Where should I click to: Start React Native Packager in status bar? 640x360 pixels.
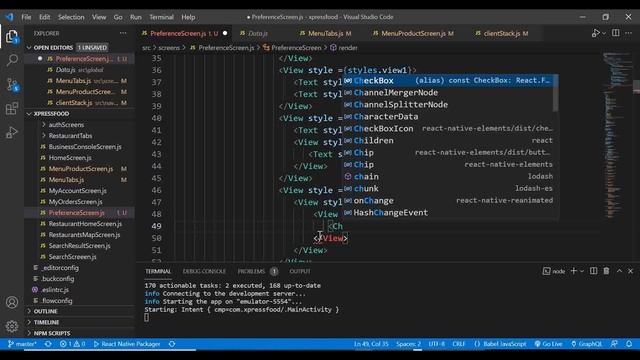pos(127,344)
